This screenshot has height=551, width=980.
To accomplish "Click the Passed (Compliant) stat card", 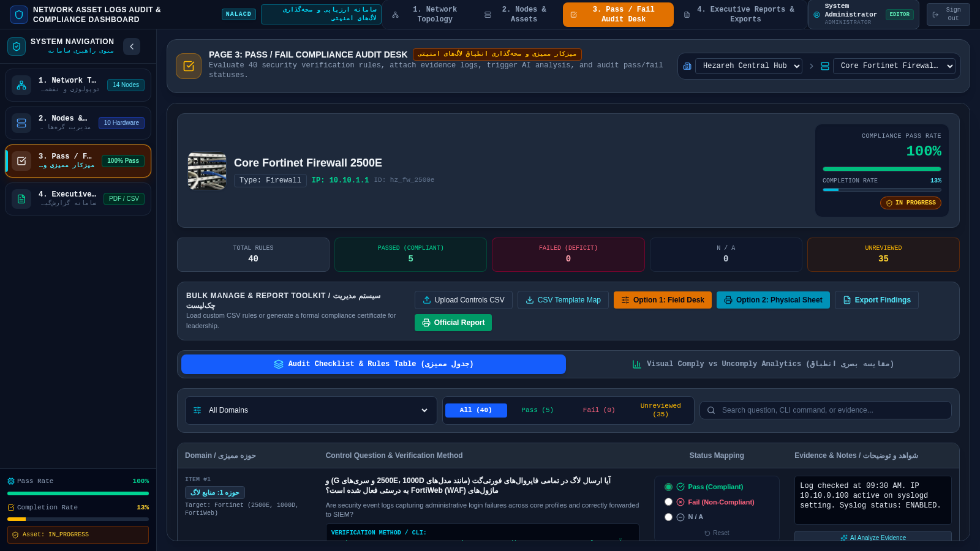I will (410, 255).
